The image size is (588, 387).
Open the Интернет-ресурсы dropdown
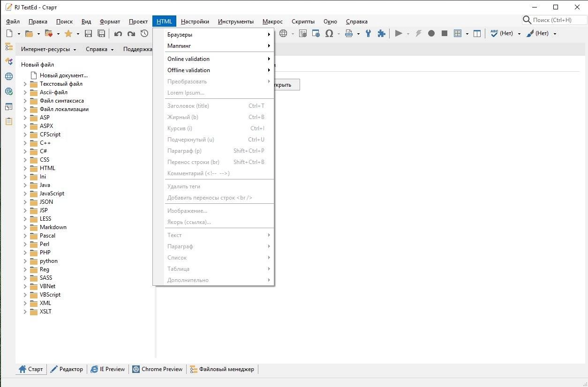tap(49, 49)
